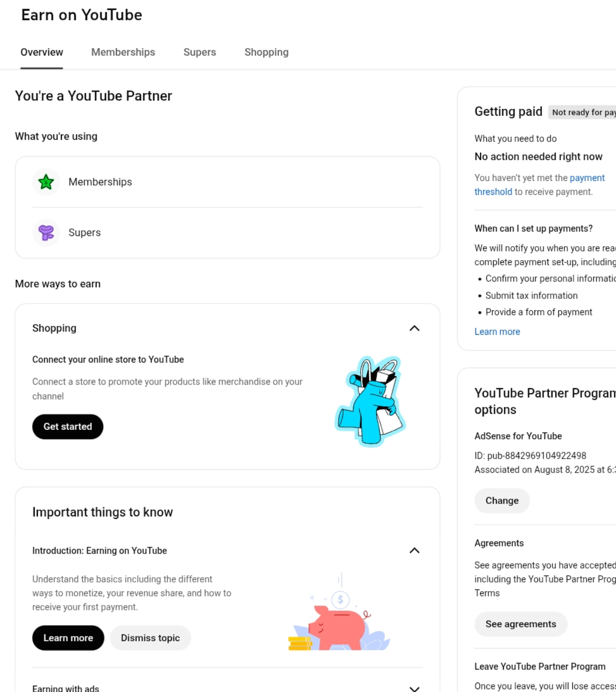The width and height of the screenshot is (616, 692).
Task: Collapse the Shopping section chevron
Action: [414, 328]
